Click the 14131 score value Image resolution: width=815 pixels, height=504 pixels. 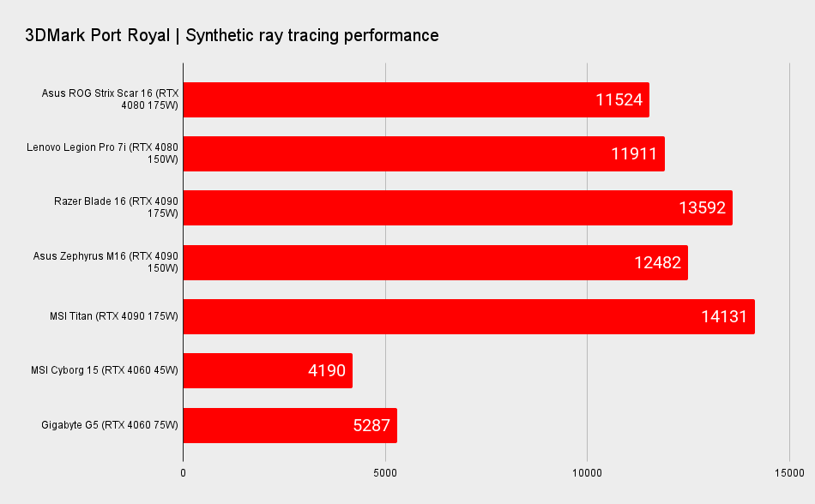pyautogui.click(x=724, y=316)
